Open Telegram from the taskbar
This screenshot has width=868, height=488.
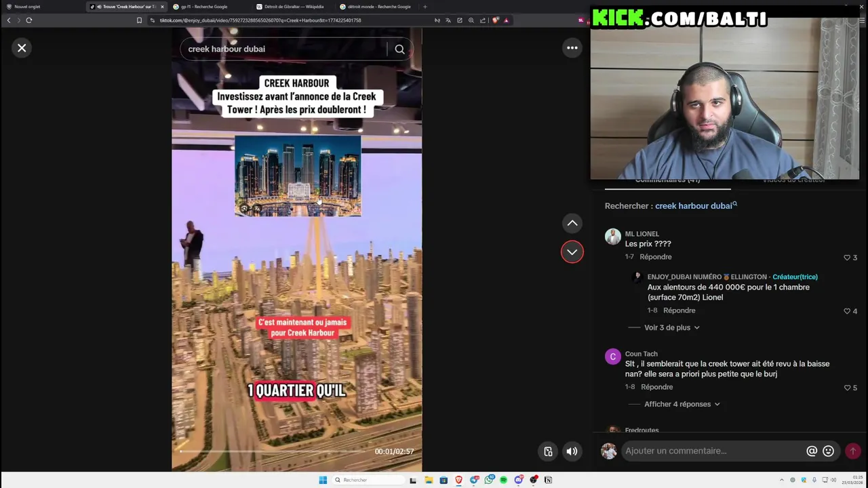[x=474, y=480]
